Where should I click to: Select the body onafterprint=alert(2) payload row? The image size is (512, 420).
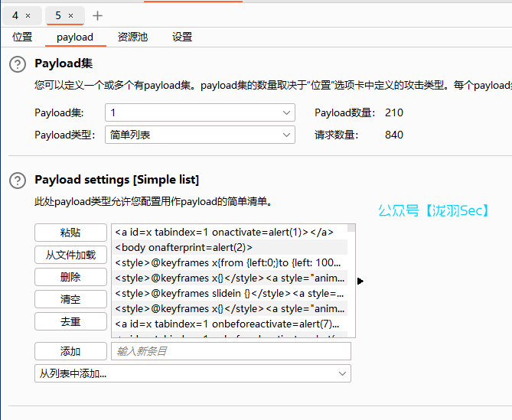coord(229,247)
